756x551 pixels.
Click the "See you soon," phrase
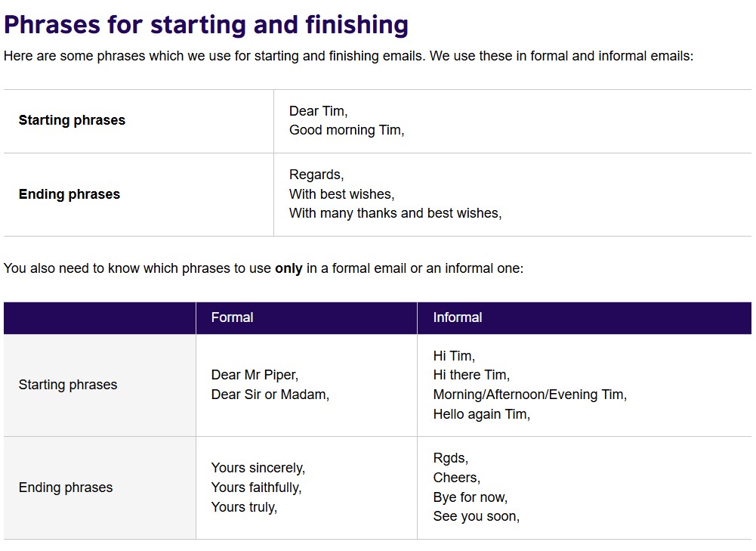coord(476,517)
